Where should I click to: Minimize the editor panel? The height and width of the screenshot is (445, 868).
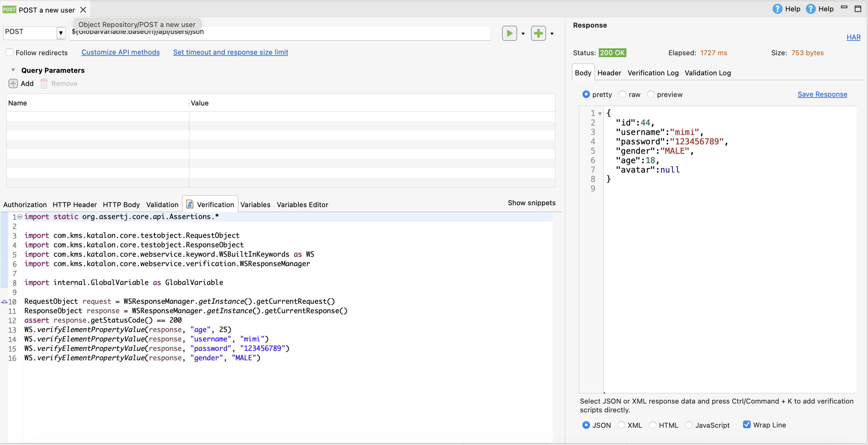pyautogui.click(x=844, y=7)
